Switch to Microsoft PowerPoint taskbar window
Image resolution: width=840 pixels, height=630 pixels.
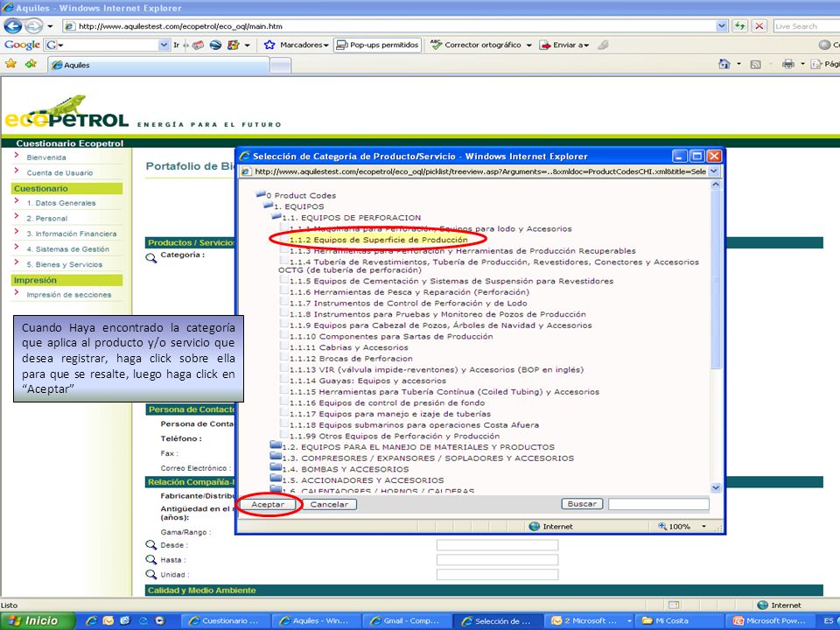772,621
